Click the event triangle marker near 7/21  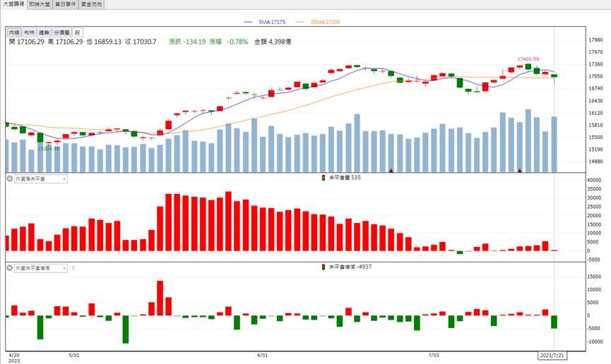click(x=519, y=170)
